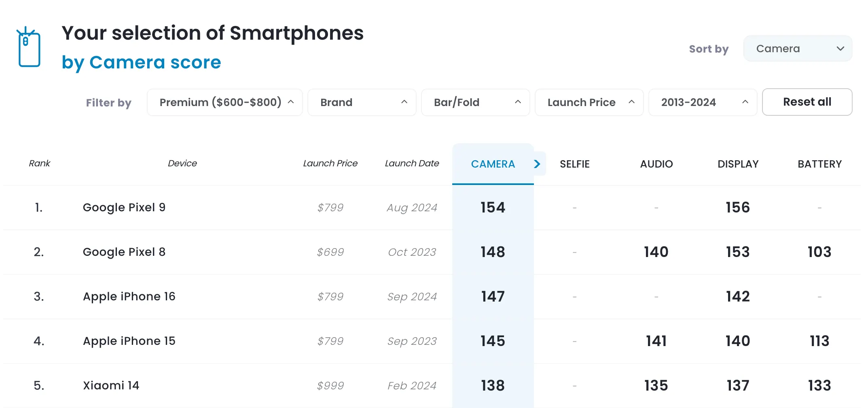Screen dimensions: 868x408
Task: Open the Google Pixel 8 entry
Action: coord(124,252)
